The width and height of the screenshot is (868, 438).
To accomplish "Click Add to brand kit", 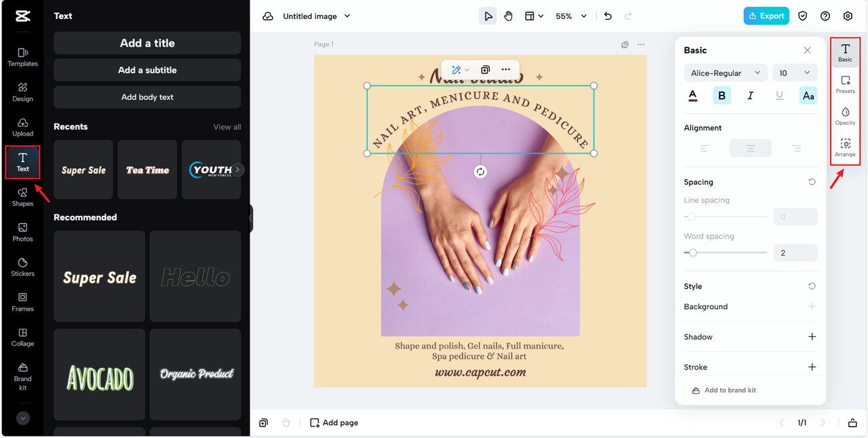I will 724,391.
